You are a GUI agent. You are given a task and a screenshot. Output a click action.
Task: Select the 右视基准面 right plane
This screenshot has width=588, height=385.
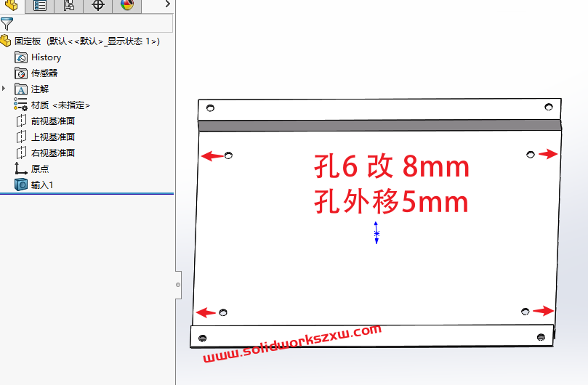pyautogui.click(x=52, y=153)
